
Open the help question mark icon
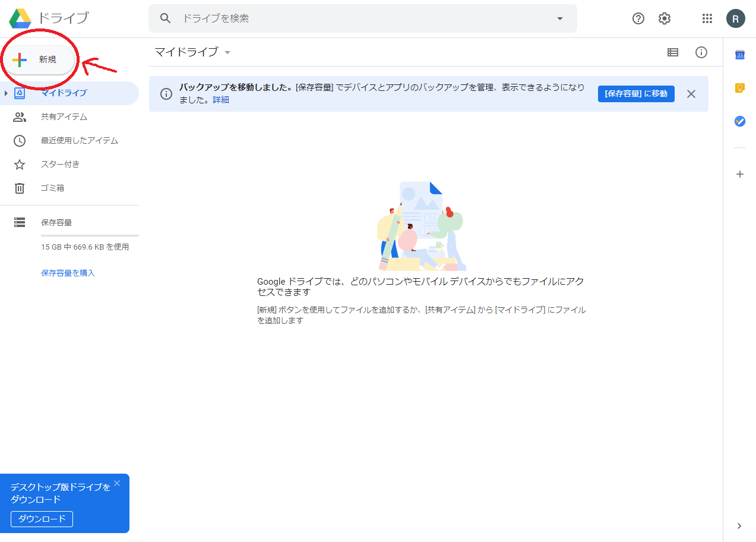coord(638,18)
